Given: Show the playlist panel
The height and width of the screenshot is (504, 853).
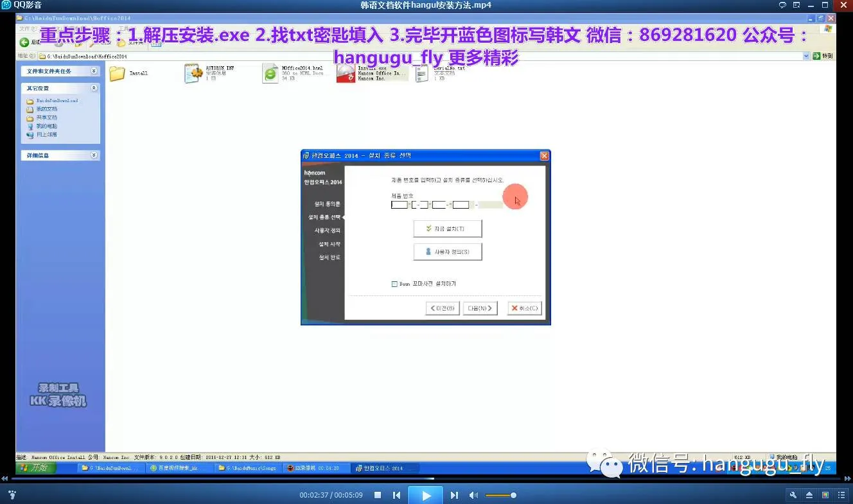Looking at the screenshot, I should [x=841, y=495].
